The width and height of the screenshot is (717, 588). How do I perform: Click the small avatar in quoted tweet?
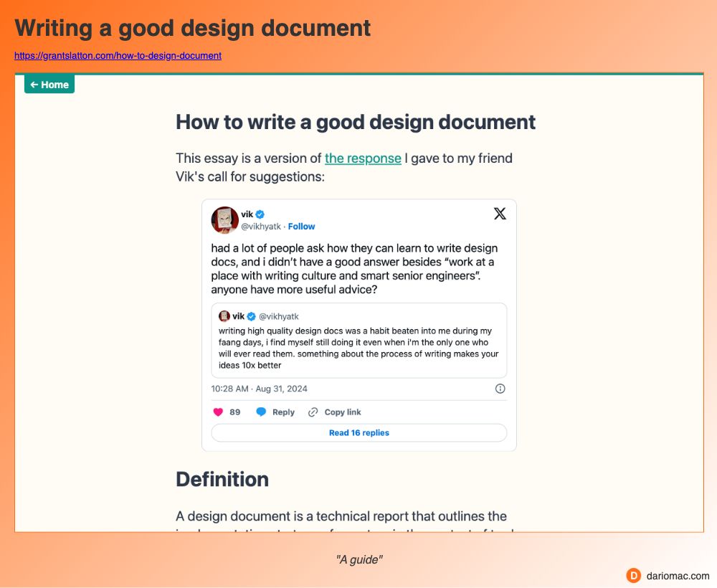(224, 316)
